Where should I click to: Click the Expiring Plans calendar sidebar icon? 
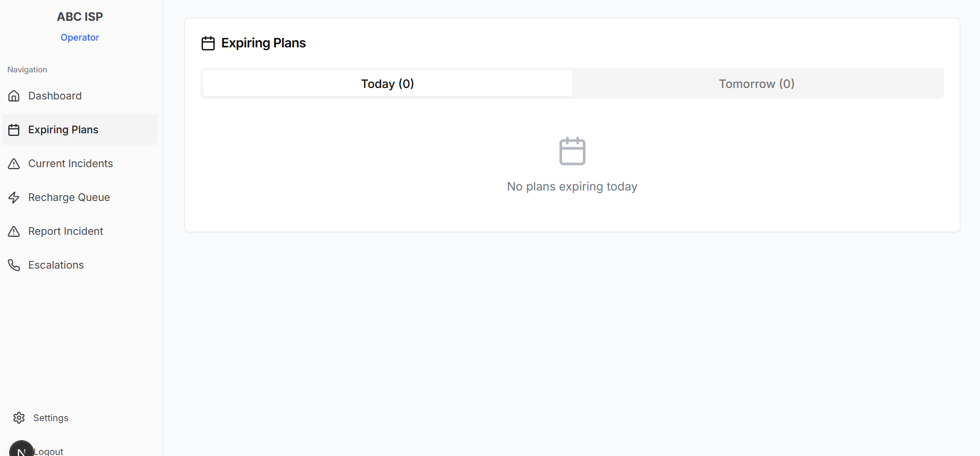(14, 130)
